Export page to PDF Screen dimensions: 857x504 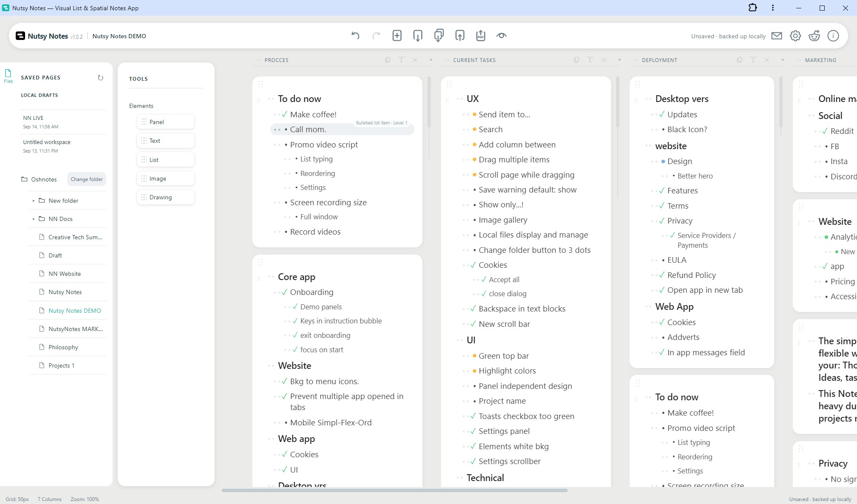coord(481,36)
